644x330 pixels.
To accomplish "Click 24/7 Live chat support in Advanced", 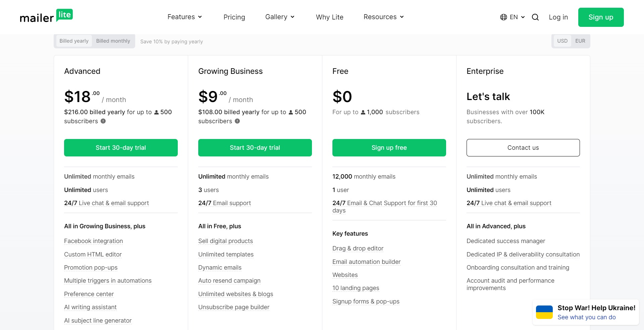I will [106, 203].
